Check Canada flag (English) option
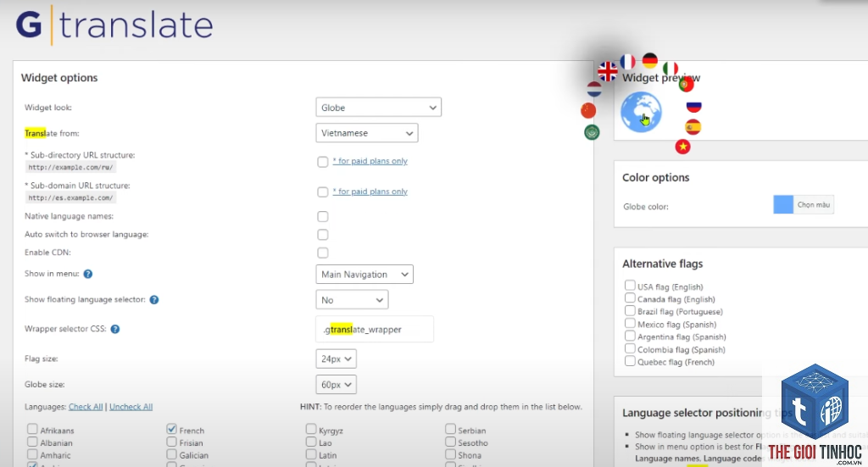Screen dimensions: 868x467 pyautogui.click(x=630, y=298)
